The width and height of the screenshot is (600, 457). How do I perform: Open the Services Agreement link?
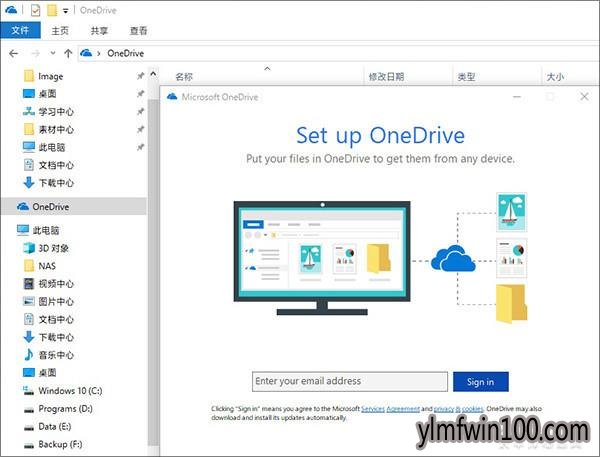click(x=390, y=409)
